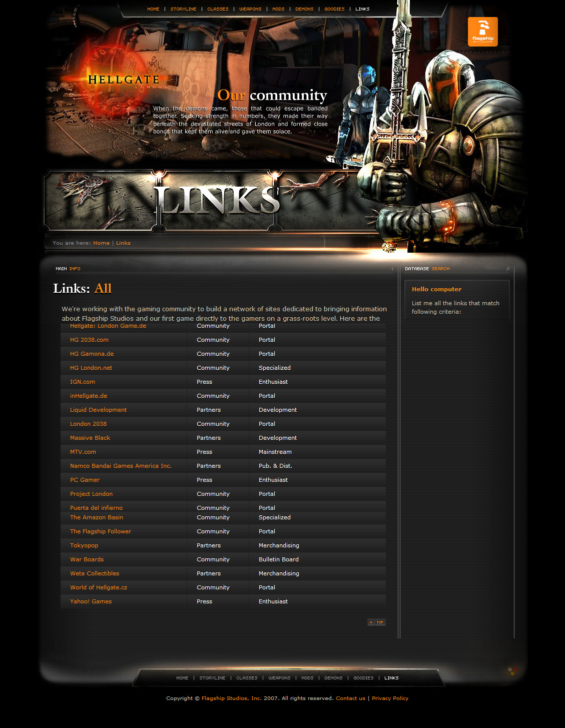The height and width of the screenshot is (728, 565).
Task: Select LINKS in the top navigation
Action: (362, 9)
